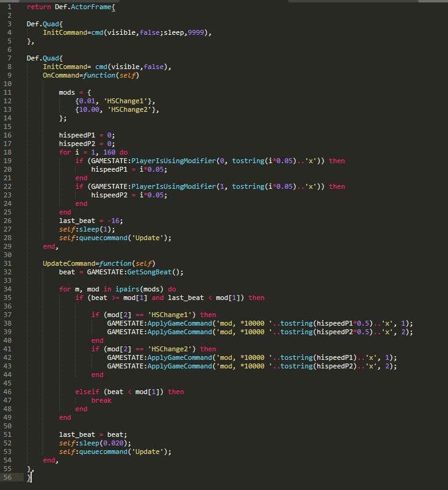448x490 pixels.
Task: Click 'hispeedP2*0.5' on line 39
Action: point(343,332)
